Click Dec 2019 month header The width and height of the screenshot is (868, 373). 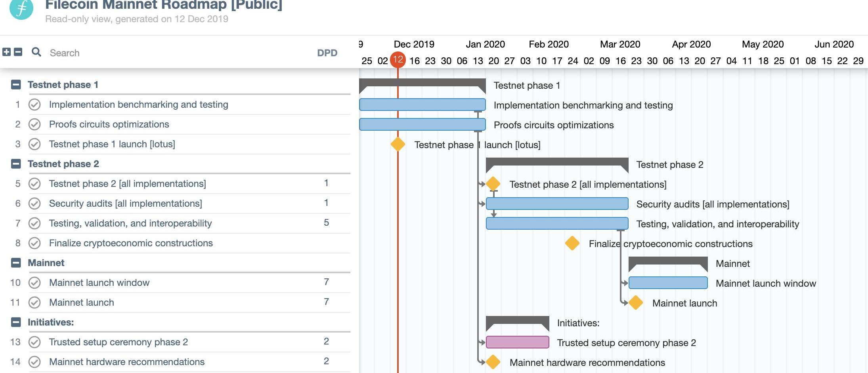coord(414,44)
